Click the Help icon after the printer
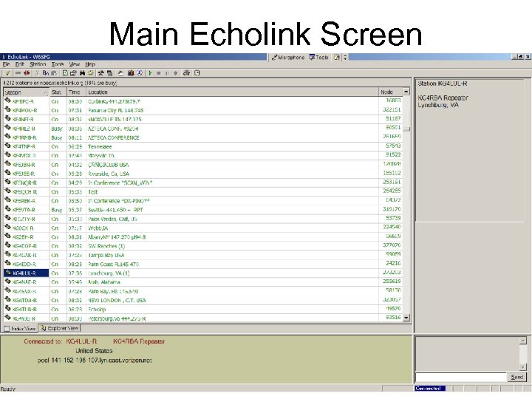The height and width of the screenshot is (399, 532). pos(197,73)
